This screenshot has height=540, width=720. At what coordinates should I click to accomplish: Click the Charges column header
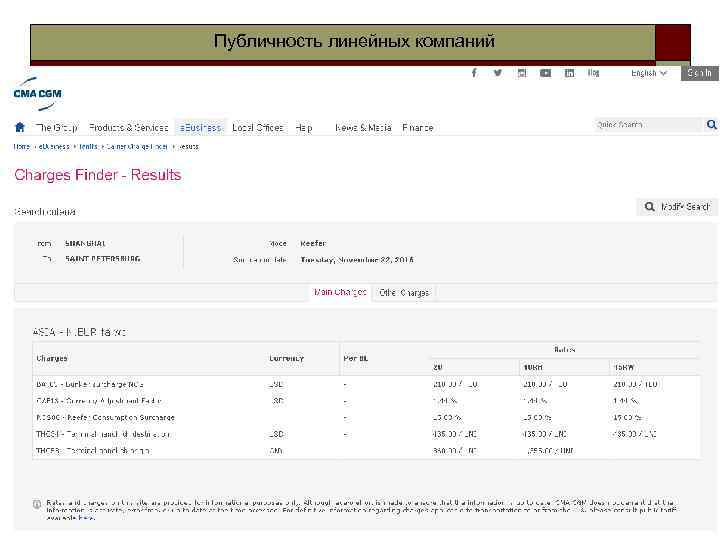[52, 358]
